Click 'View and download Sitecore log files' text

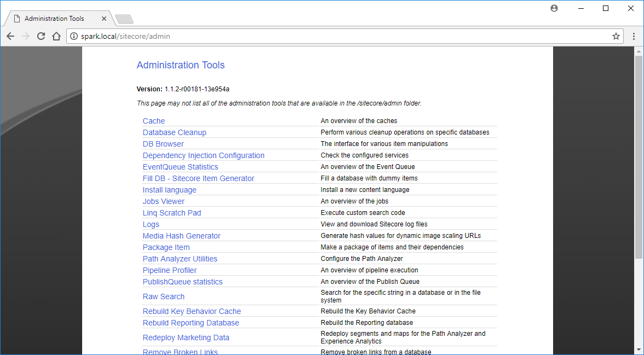point(374,224)
